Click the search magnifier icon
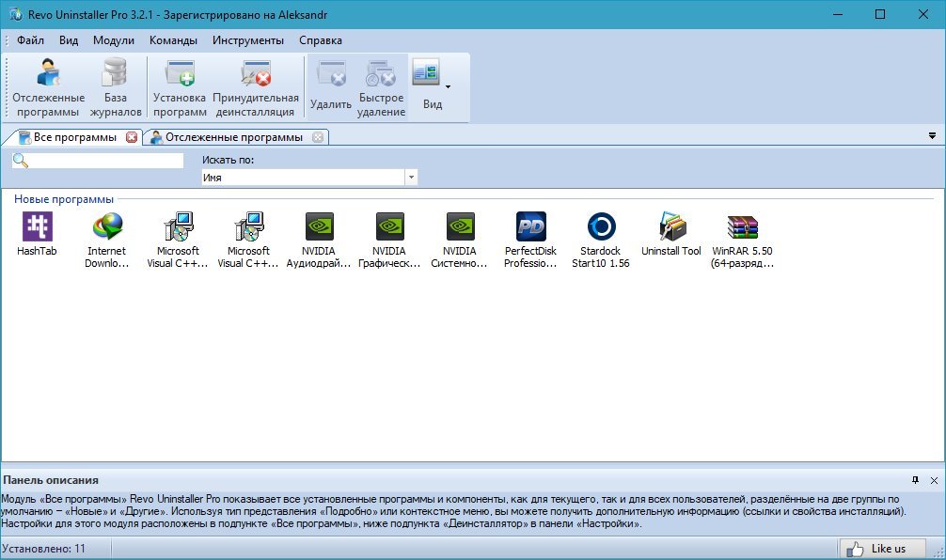This screenshot has width=946, height=560. [x=21, y=161]
